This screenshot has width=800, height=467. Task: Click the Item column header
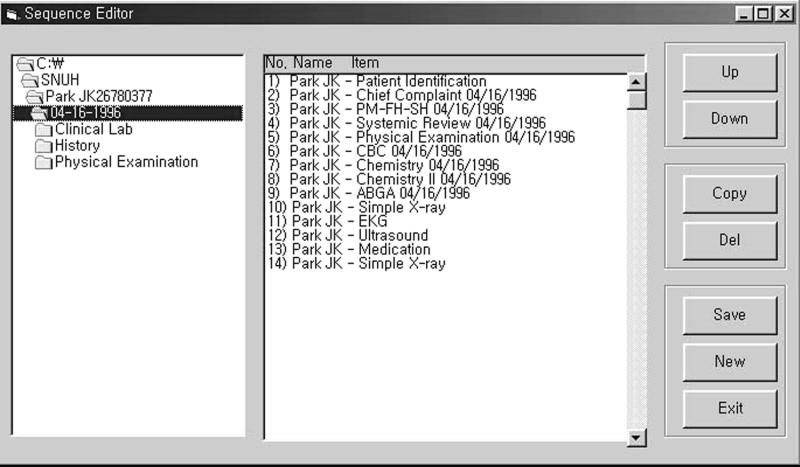(x=365, y=63)
